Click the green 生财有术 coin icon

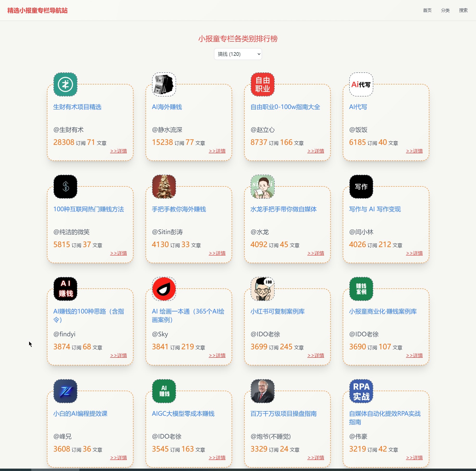point(65,84)
